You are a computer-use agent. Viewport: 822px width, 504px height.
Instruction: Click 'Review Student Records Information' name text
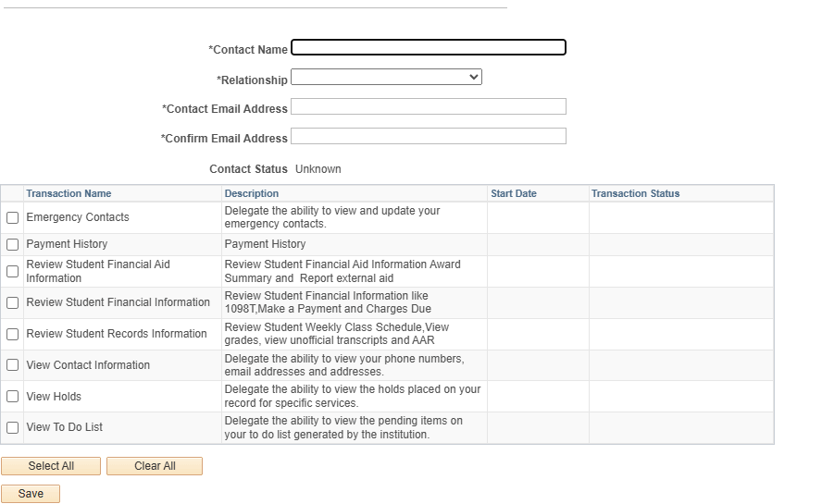pyautogui.click(x=117, y=334)
